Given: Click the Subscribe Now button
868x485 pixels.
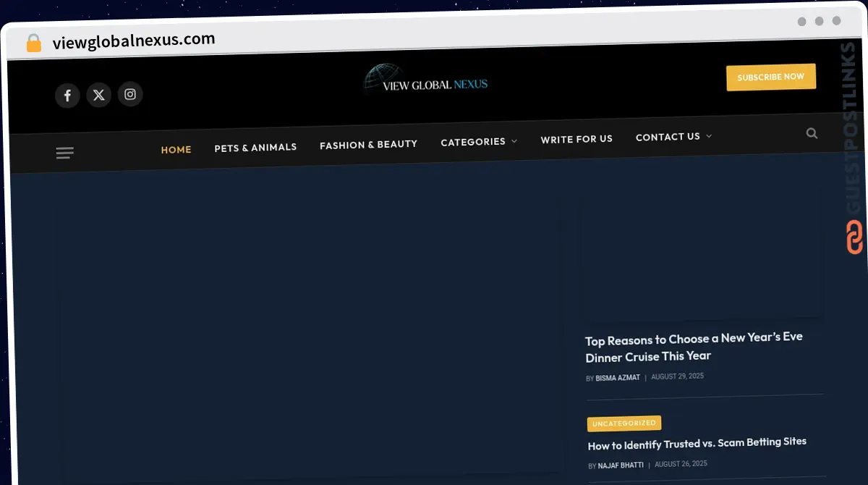Looking at the screenshot, I should click(770, 77).
